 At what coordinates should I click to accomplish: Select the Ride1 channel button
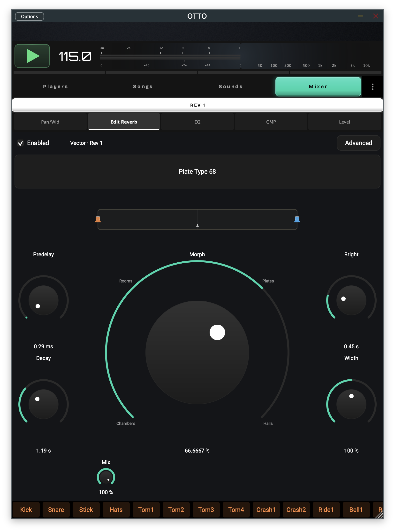click(x=326, y=510)
